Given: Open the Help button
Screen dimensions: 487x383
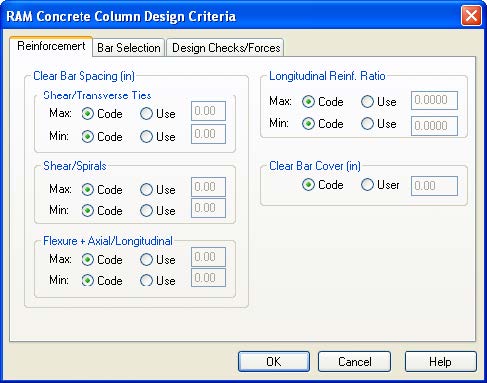Looking at the screenshot, I should (441, 361).
